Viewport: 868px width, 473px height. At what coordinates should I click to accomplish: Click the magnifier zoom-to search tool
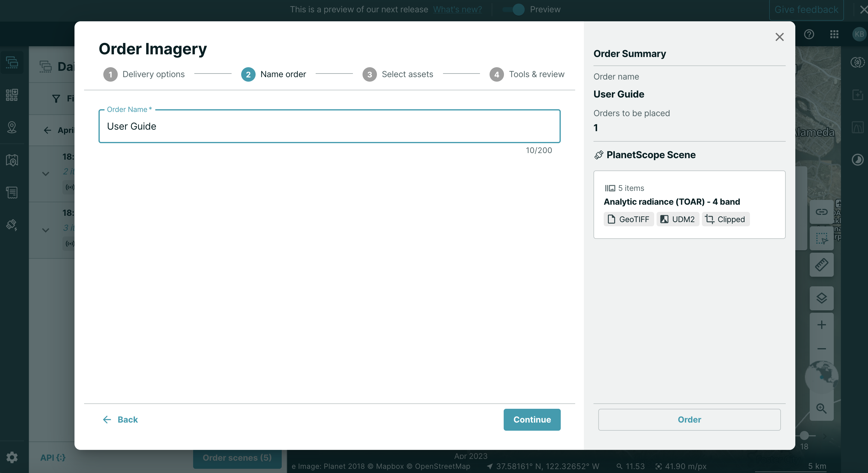(x=821, y=408)
